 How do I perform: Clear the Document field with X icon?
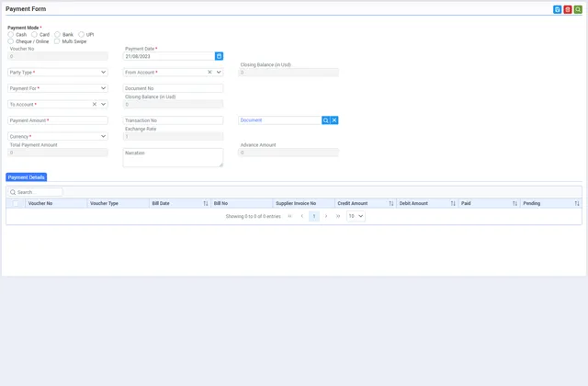point(334,120)
